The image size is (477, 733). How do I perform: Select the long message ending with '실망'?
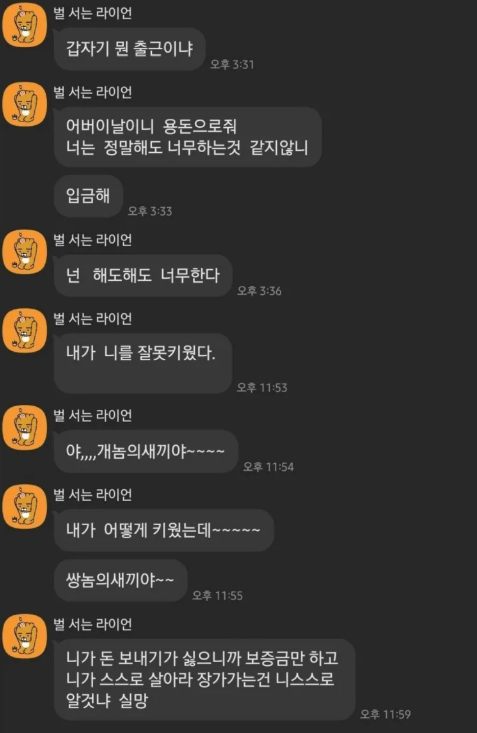pos(204,679)
